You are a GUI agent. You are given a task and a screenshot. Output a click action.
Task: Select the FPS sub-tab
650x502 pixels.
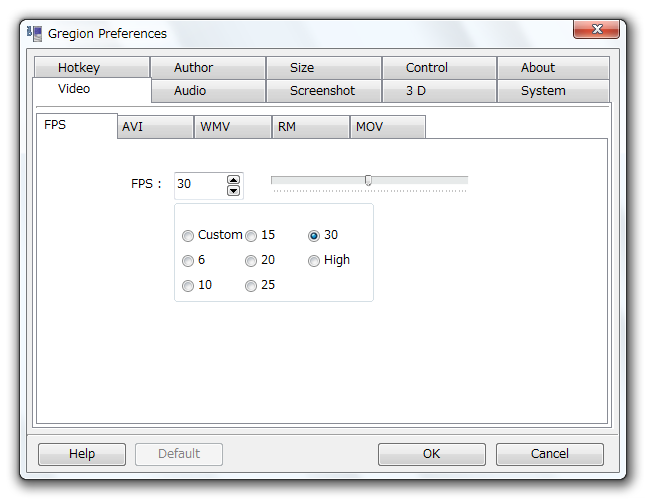pos(77,126)
